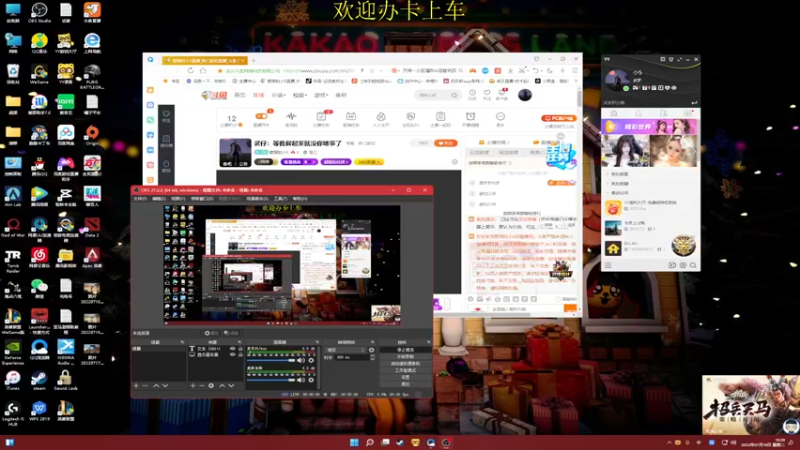Open the taskbar search icon
This screenshot has height=450, width=800.
pyautogui.click(x=370, y=442)
